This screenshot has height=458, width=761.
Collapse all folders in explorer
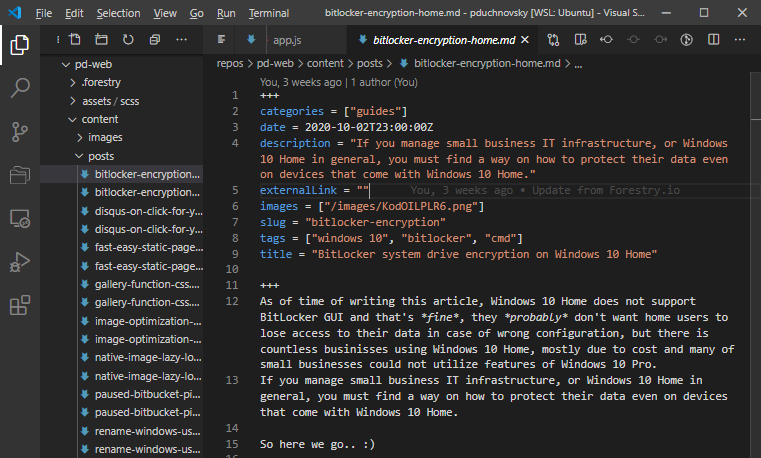[154, 40]
